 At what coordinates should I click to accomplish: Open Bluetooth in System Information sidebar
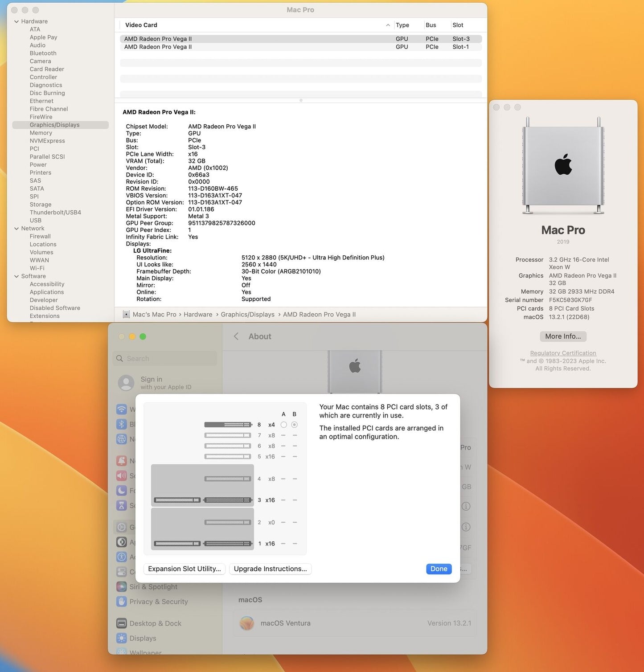tap(43, 53)
